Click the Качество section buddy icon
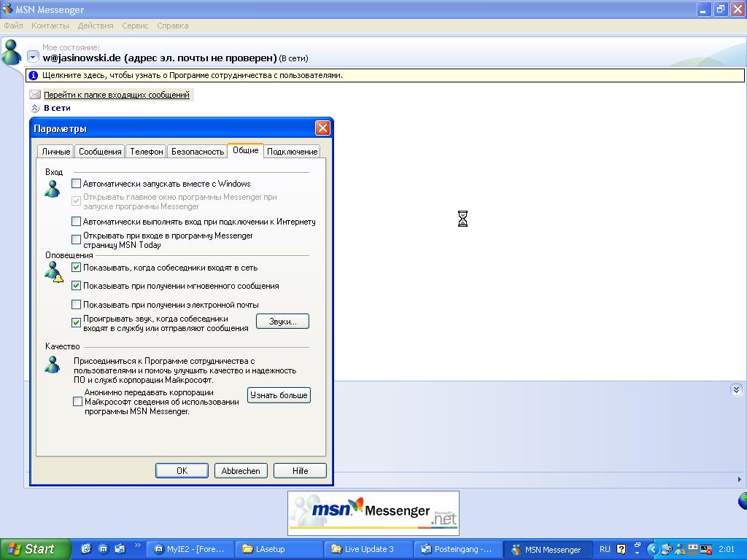This screenshot has width=747, height=560. tap(53, 365)
